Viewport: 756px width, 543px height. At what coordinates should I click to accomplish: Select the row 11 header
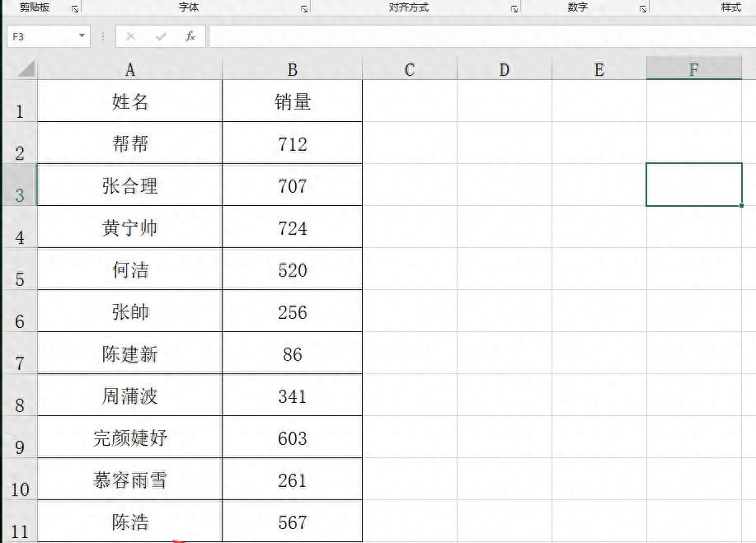click(x=18, y=522)
